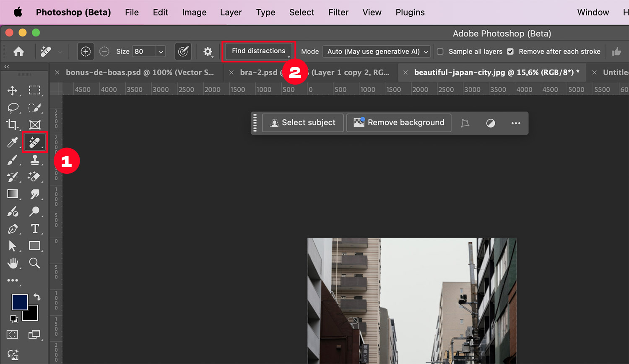
Task: Select the Crop tool
Action: 13,125
